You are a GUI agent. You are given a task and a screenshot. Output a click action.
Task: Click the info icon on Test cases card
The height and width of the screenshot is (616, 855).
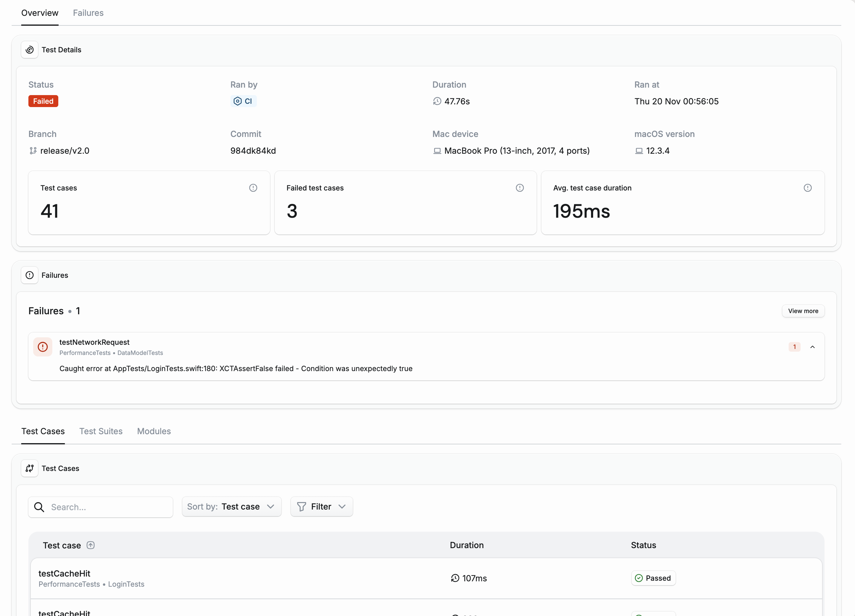pos(253,188)
